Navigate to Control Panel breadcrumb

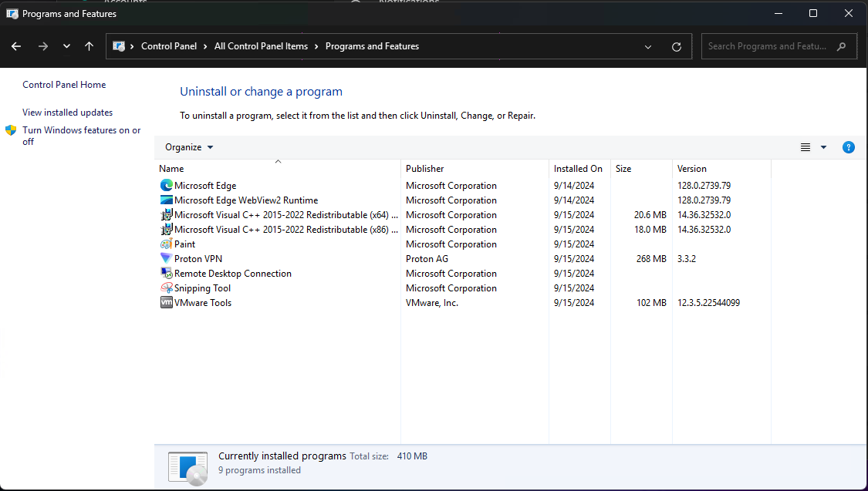tap(169, 46)
